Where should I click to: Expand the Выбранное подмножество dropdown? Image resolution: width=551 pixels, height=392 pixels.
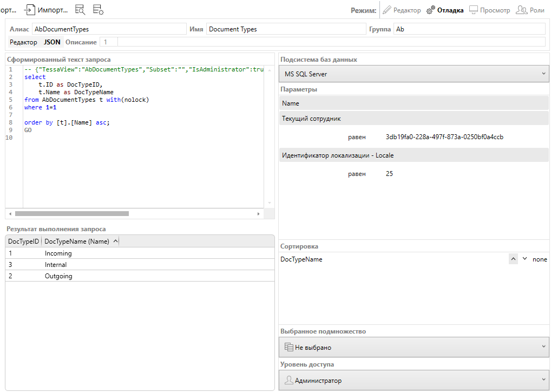tap(414, 347)
